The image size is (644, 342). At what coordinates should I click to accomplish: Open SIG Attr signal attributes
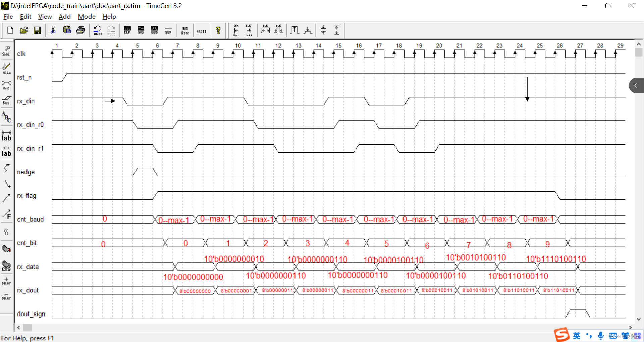click(185, 30)
